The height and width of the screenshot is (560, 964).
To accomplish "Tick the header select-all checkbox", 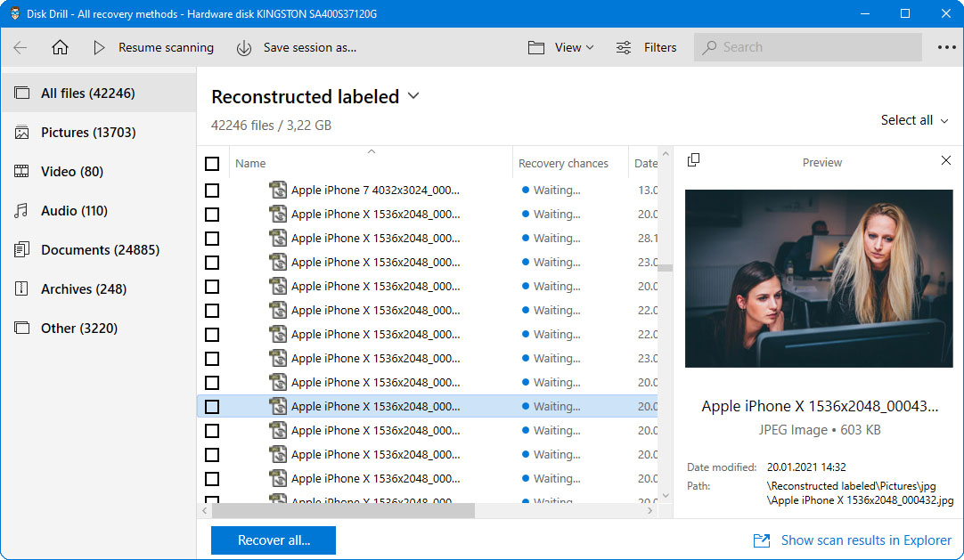I will [212, 164].
